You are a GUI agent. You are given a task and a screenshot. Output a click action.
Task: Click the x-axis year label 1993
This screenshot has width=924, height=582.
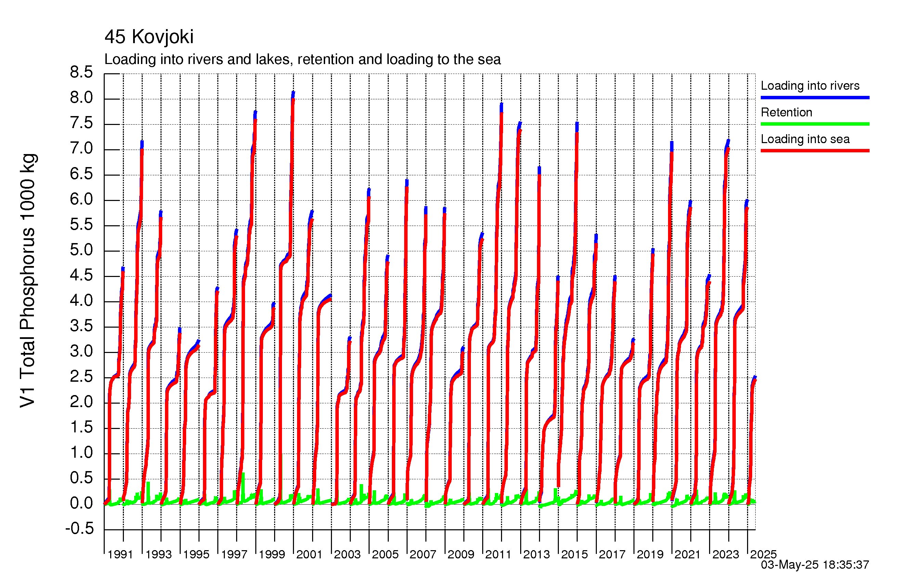158,554
